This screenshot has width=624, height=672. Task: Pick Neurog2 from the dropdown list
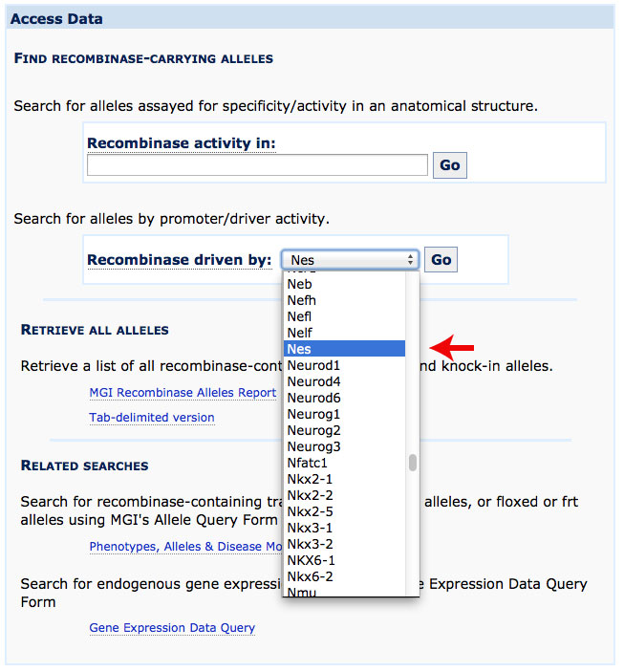[344, 430]
